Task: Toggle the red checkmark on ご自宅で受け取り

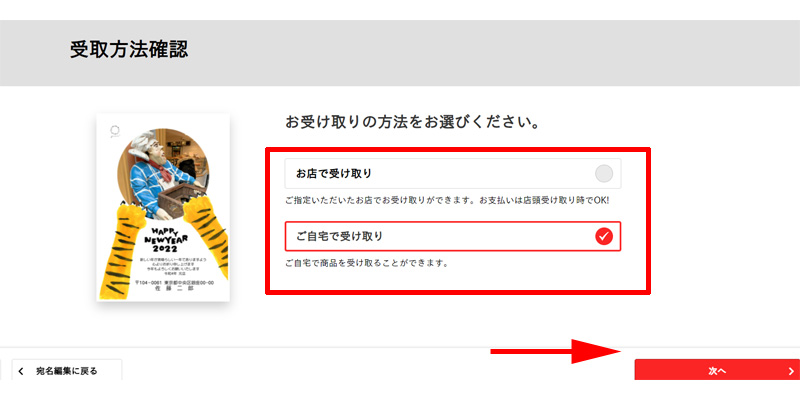Action: 604,236
